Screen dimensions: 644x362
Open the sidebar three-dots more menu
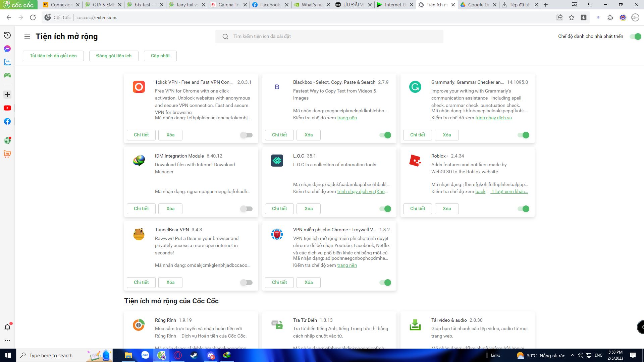point(7,341)
